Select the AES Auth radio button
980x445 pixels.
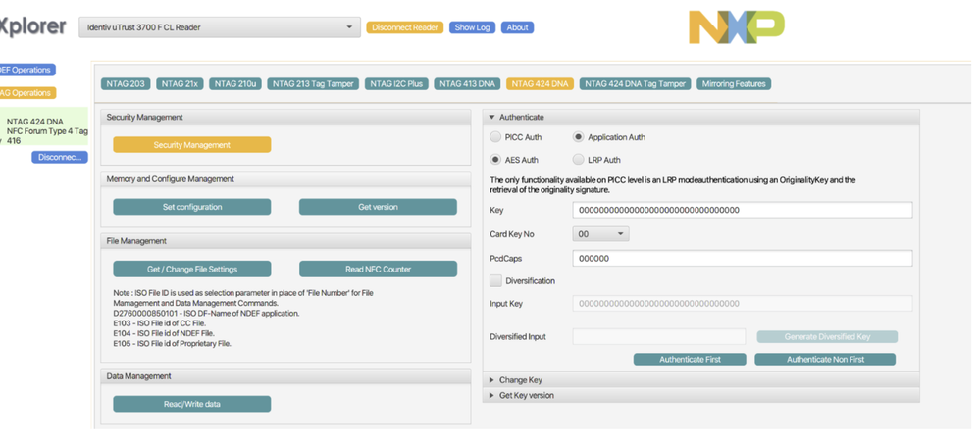[495, 159]
